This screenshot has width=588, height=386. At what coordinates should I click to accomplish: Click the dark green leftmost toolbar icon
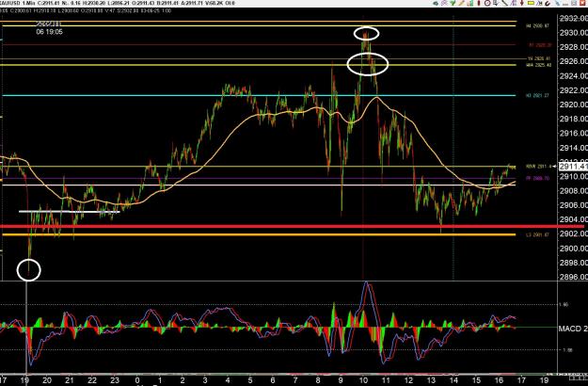pyautogui.click(x=436, y=4)
